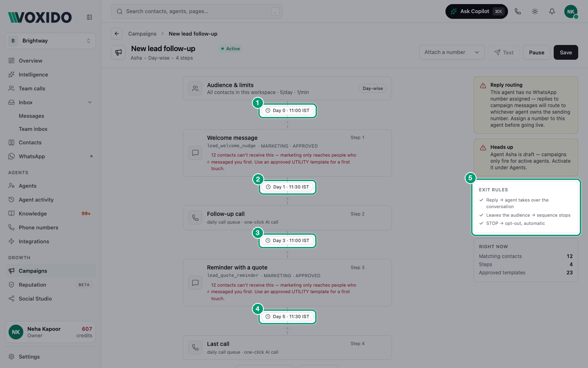This screenshot has height=368, width=588.
Task: Click the Heads up warning icon
Action: click(x=483, y=148)
